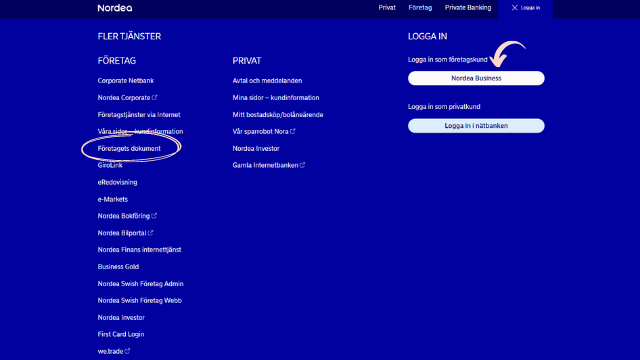This screenshot has width=640, height=360.
Task: Click external link icon beside Nordea Bokföring
Action: click(154, 216)
